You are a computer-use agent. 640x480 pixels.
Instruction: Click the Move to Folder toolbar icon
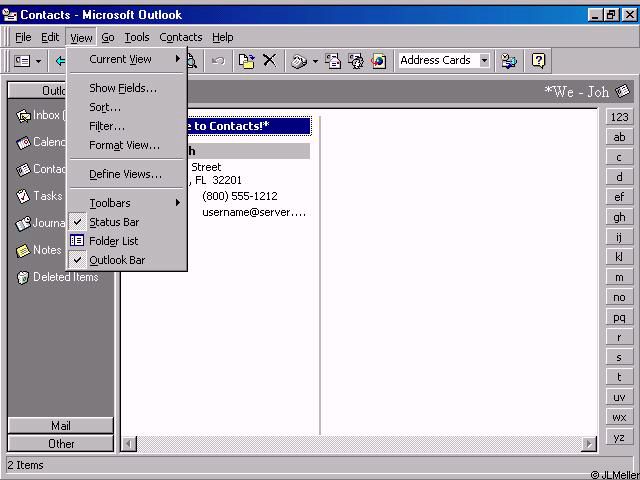(x=247, y=61)
